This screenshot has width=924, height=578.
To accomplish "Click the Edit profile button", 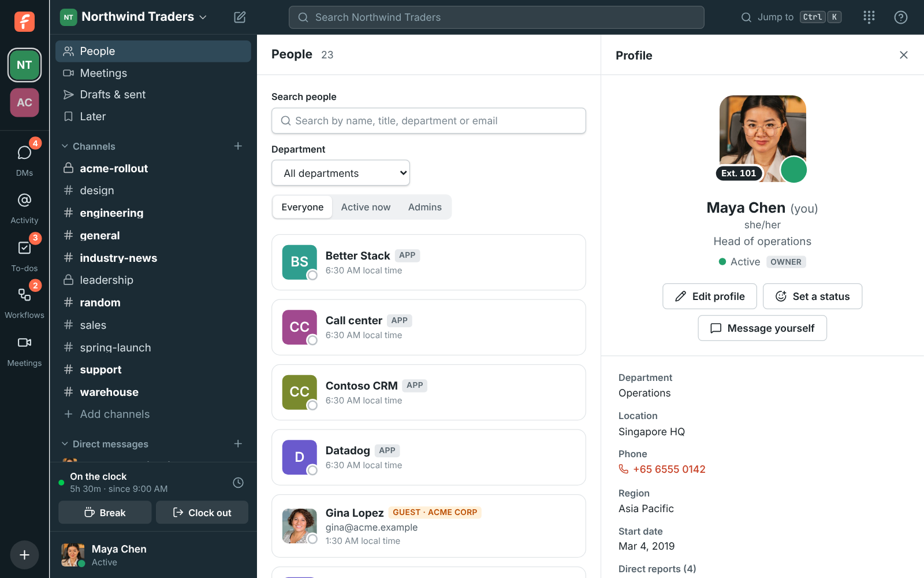I will point(710,297).
